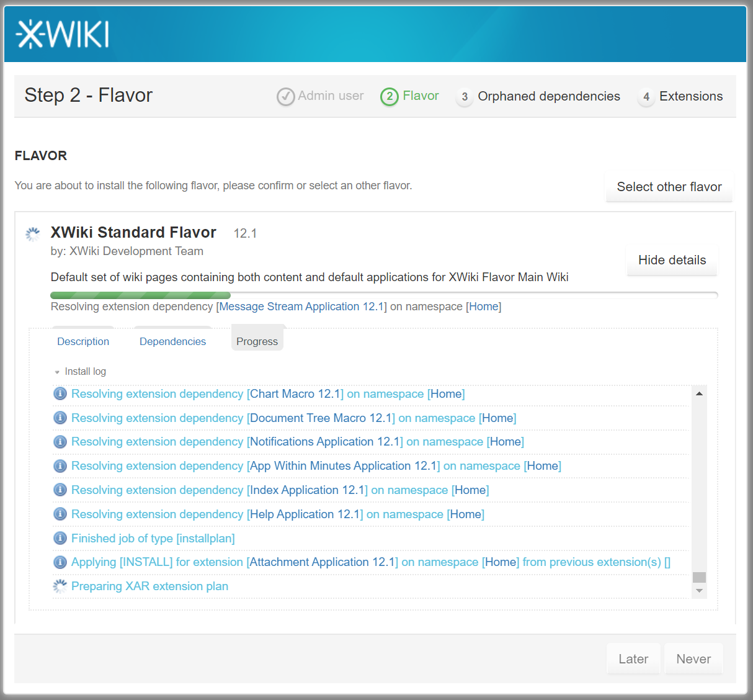
Task: Click info icon on Applying INSTALL Attachment row
Action: tap(60, 562)
